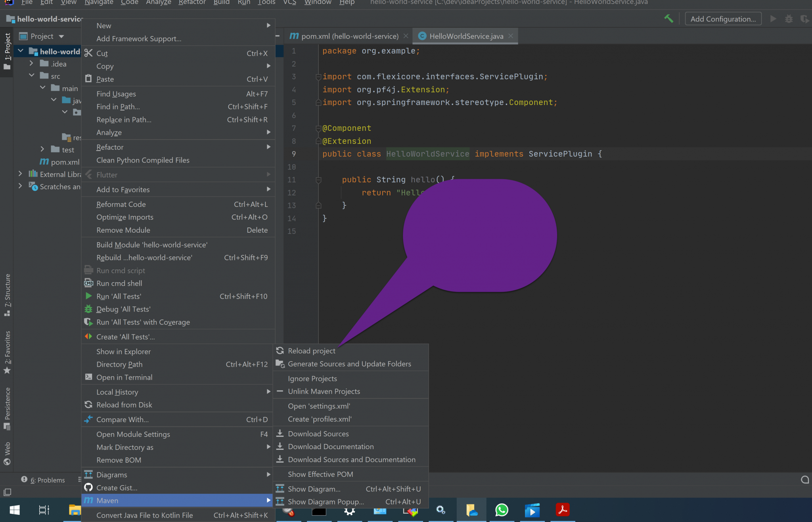
Task: Click the Run 'All Tests' play icon
Action: tap(88, 296)
